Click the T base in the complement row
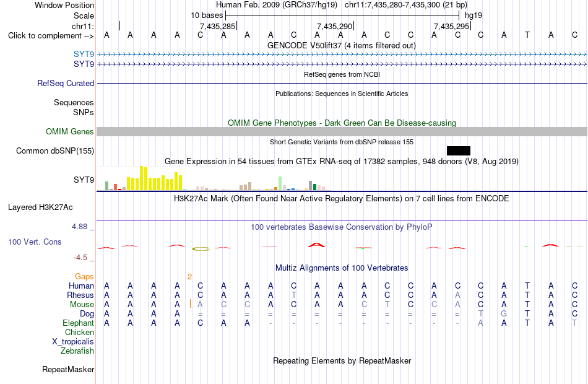588x384 pixels. pos(527,35)
